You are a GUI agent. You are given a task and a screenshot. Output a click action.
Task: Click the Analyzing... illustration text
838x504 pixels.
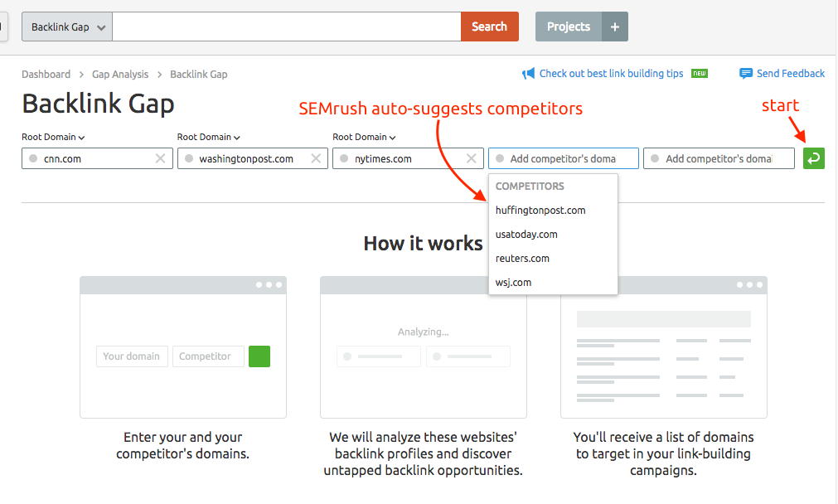pos(424,332)
